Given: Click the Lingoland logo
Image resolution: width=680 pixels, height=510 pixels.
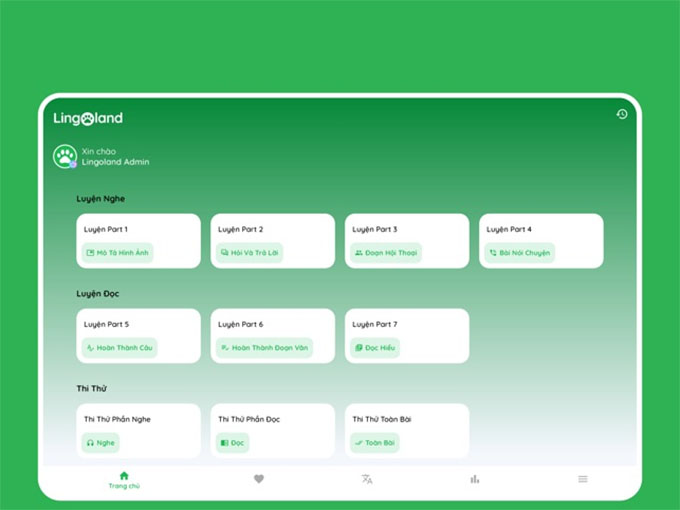Looking at the screenshot, I should (x=88, y=118).
